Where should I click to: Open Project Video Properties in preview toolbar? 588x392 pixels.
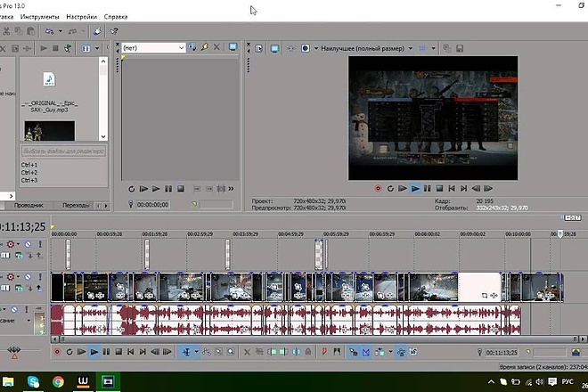[258, 48]
